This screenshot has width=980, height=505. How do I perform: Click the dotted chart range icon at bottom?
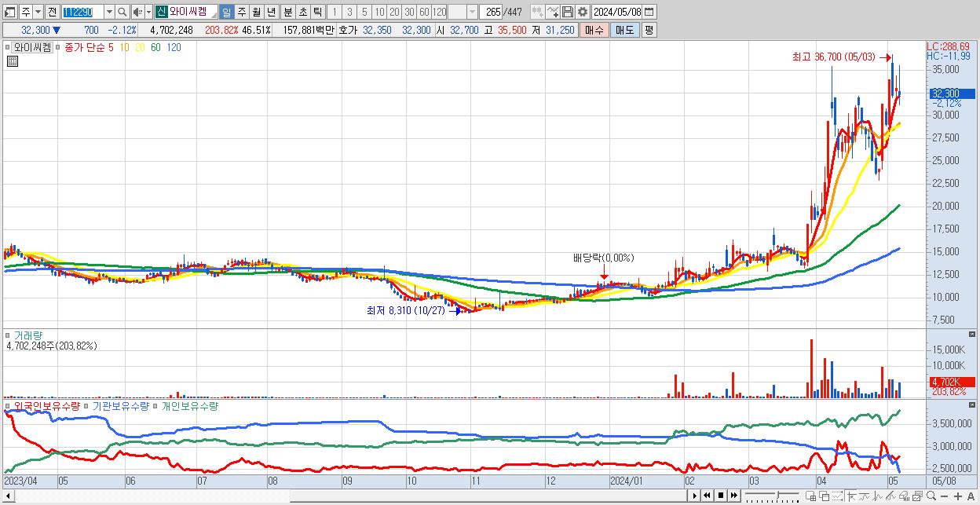click(837, 496)
